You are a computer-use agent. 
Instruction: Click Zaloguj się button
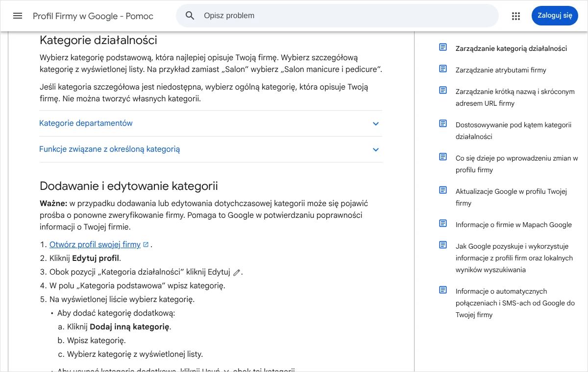coord(555,16)
